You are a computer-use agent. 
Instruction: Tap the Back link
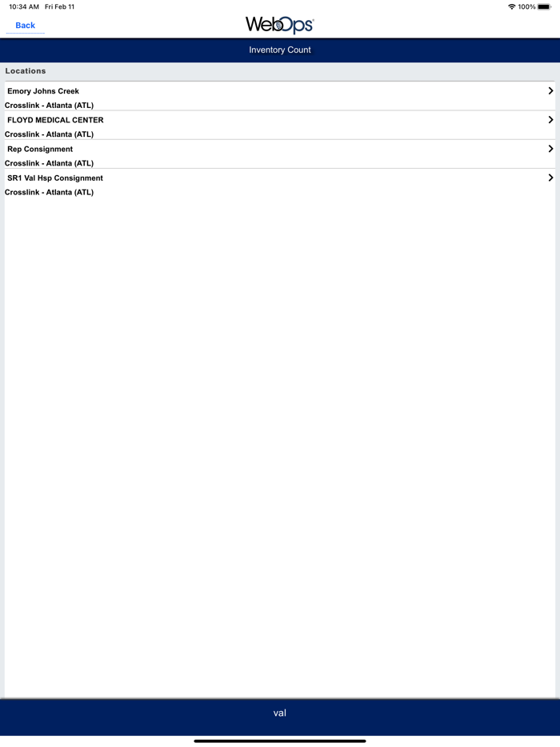tap(26, 26)
